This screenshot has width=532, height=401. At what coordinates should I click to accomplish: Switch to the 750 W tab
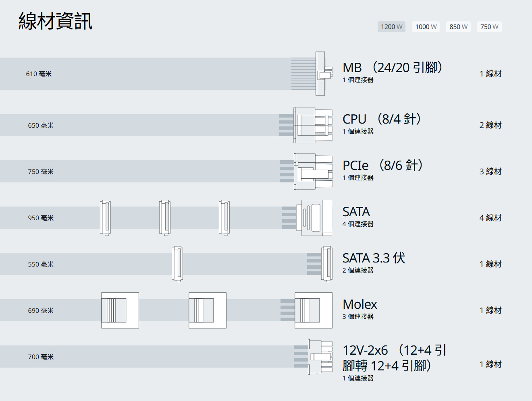(489, 27)
